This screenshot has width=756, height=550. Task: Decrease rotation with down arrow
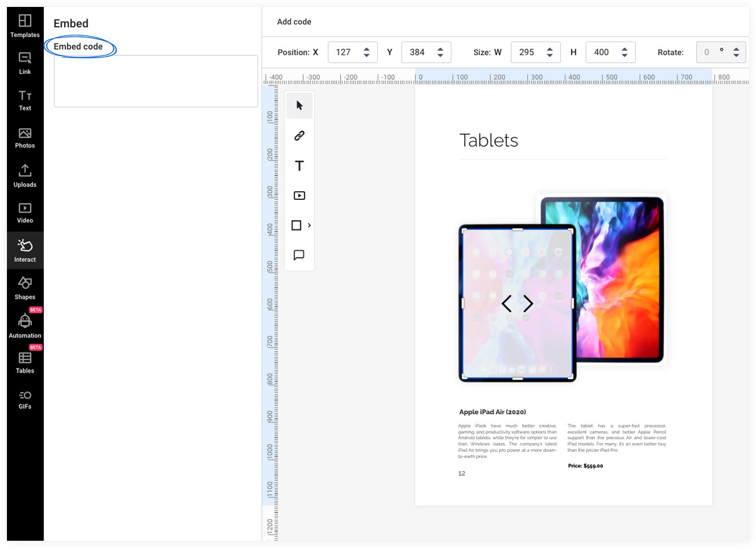tap(736, 55)
